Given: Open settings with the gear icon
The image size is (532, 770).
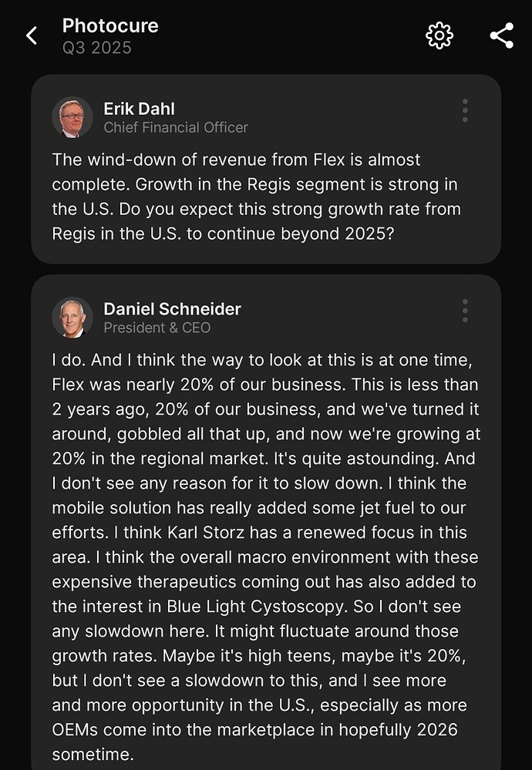Looking at the screenshot, I should [439, 35].
